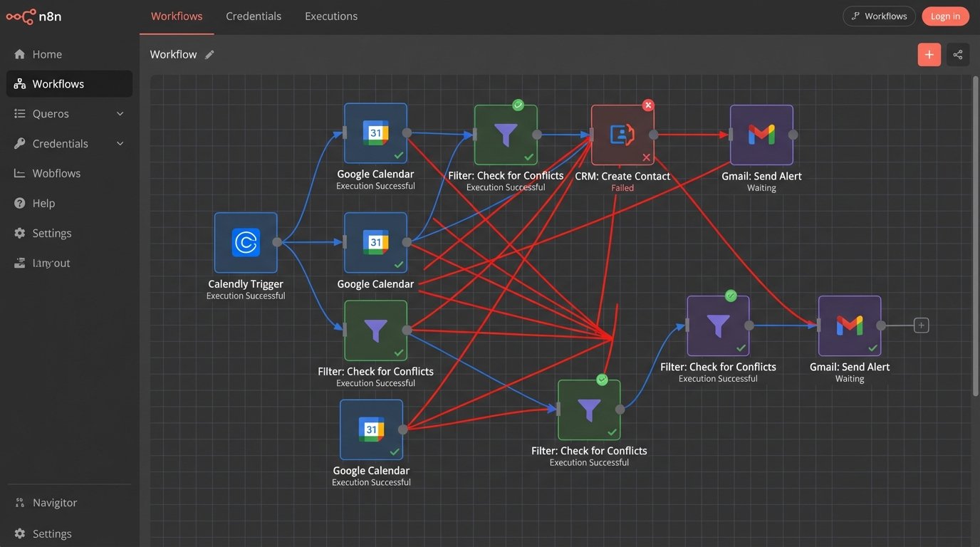This screenshot has width=980, height=547.
Task: Select the CRM: Create Contact node
Action: (622, 135)
